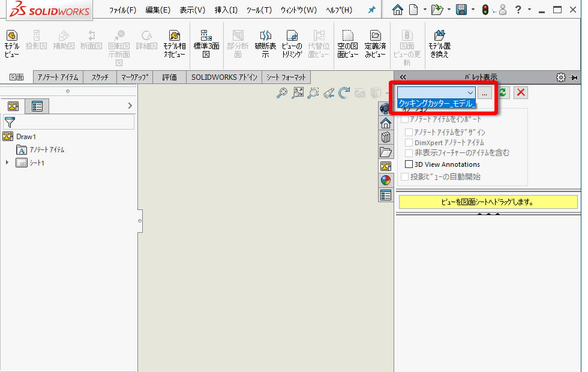Switch to the PropertyManager tab
This screenshot has width=588, height=372.
pyautogui.click(x=37, y=106)
